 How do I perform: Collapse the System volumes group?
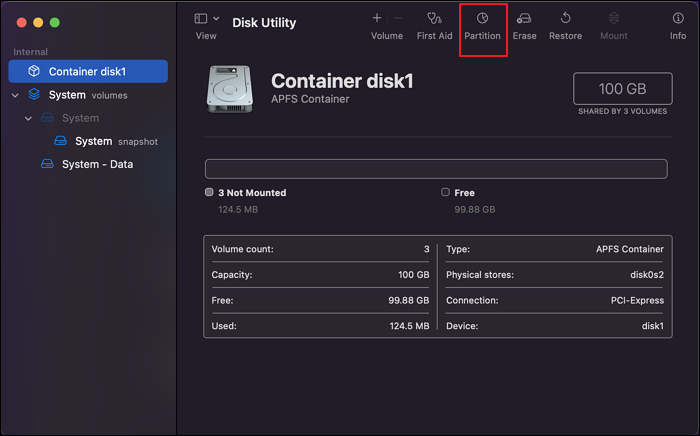click(15, 95)
